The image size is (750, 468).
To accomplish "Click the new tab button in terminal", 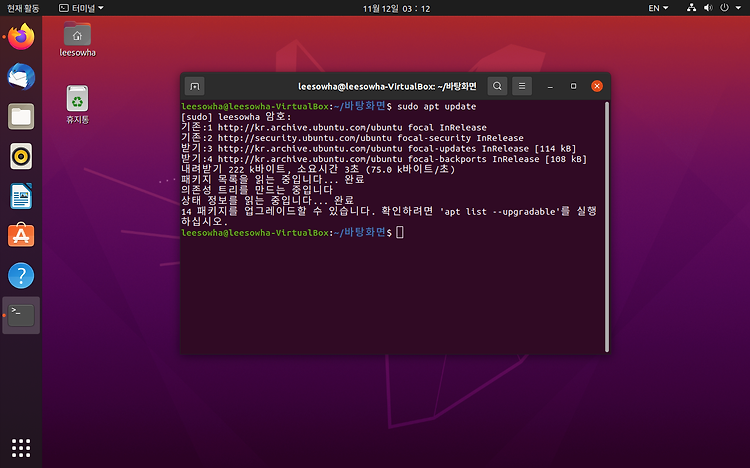I will click(x=195, y=86).
